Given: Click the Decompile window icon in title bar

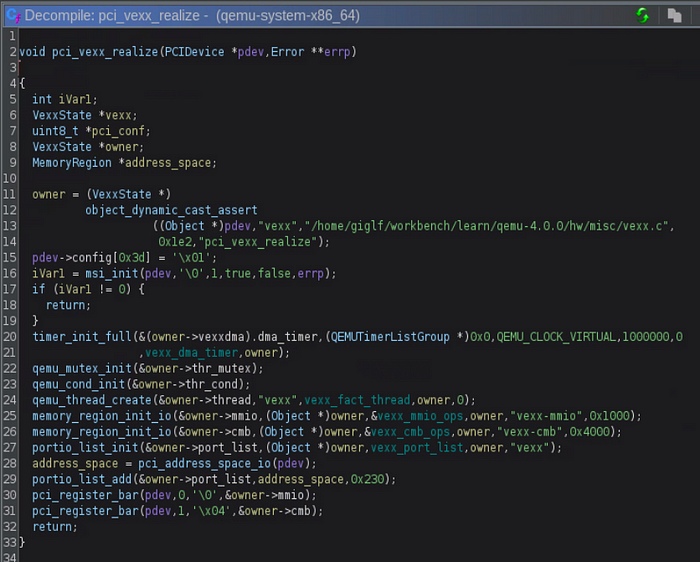Looking at the screenshot, I should pyautogui.click(x=12, y=15).
